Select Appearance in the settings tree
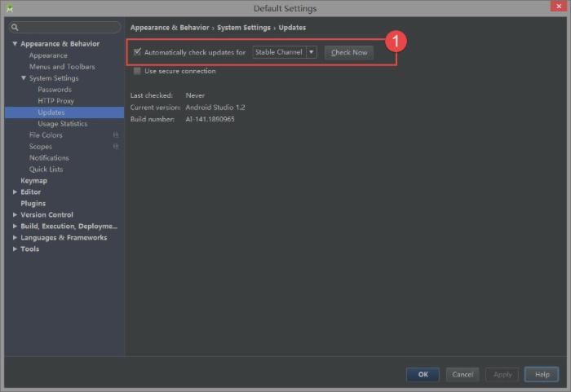The height and width of the screenshot is (392, 571). point(48,55)
